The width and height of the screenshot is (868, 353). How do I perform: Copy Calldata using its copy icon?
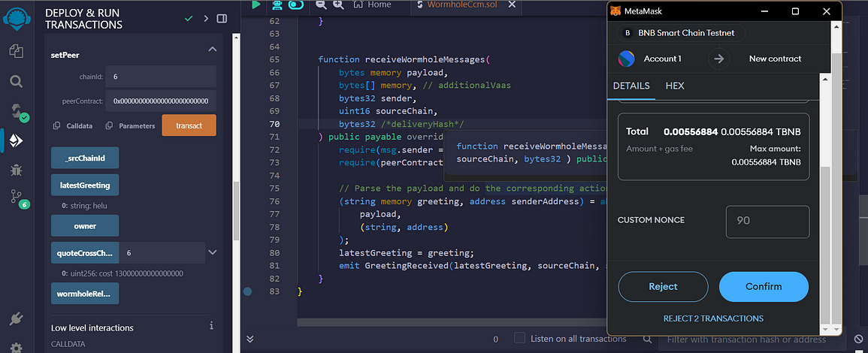tap(56, 125)
